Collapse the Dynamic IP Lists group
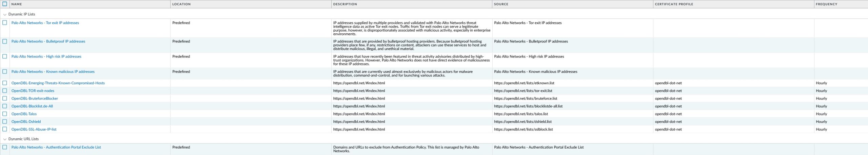 [x=5, y=15]
